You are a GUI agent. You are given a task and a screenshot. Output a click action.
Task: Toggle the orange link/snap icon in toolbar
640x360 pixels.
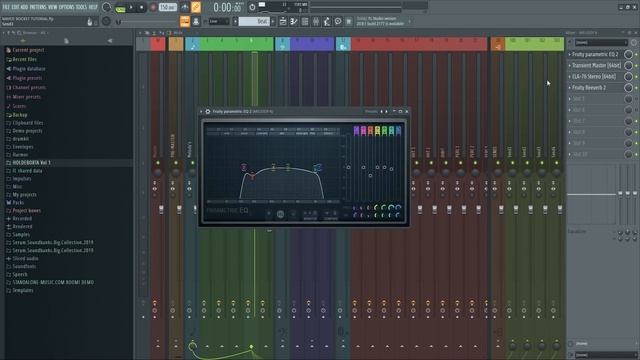196,7
